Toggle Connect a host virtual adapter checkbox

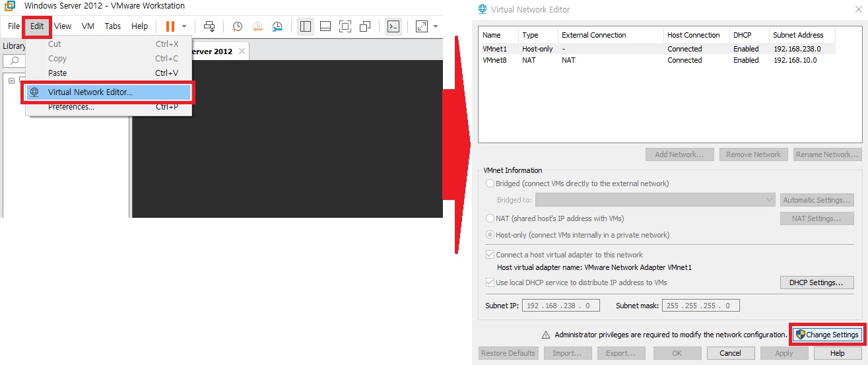tap(490, 255)
